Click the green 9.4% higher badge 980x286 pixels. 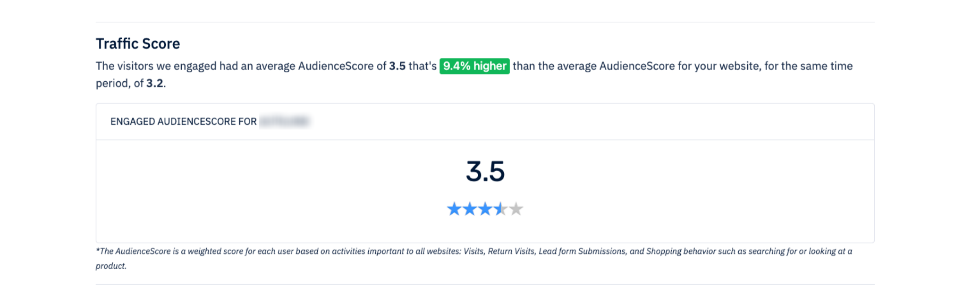tap(474, 66)
